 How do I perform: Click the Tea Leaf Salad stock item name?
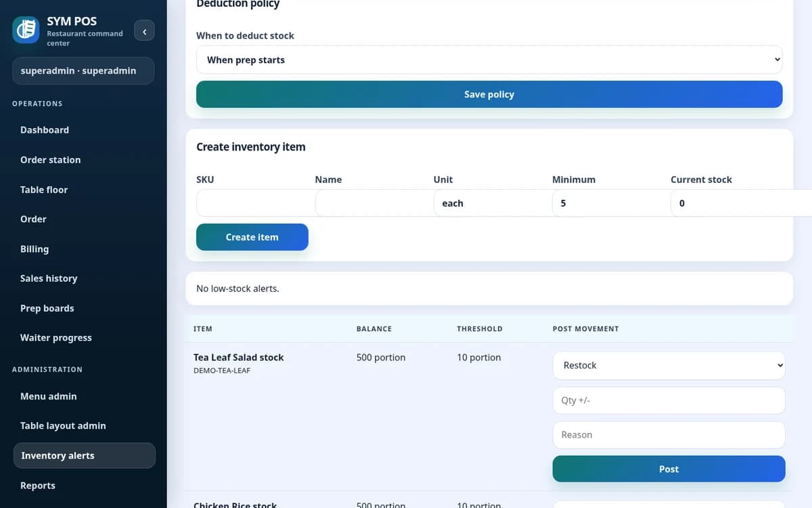(x=239, y=357)
